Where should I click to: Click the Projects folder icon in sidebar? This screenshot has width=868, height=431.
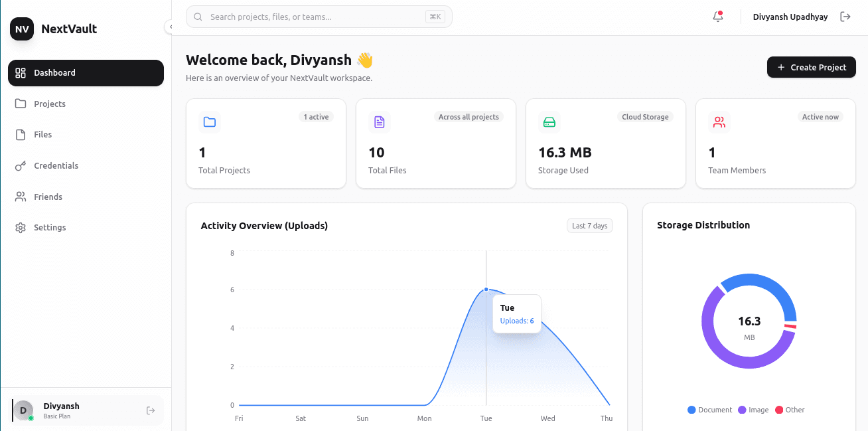pos(21,104)
